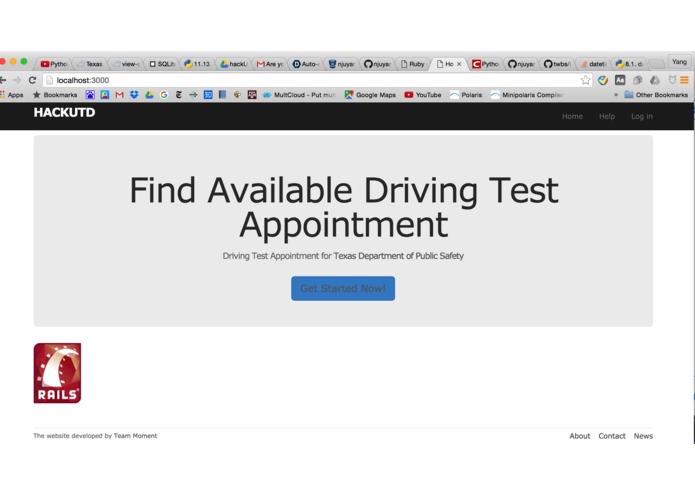The width and height of the screenshot is (695, 494).
Task: Click the gray Google Drive extension icon
Action: [x=655, y=80]
